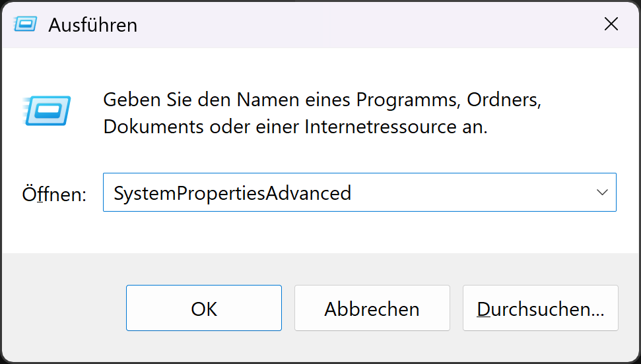Click the large Run icon beside the description
This screenshot has height=364, width=641.
pos(46,110)
